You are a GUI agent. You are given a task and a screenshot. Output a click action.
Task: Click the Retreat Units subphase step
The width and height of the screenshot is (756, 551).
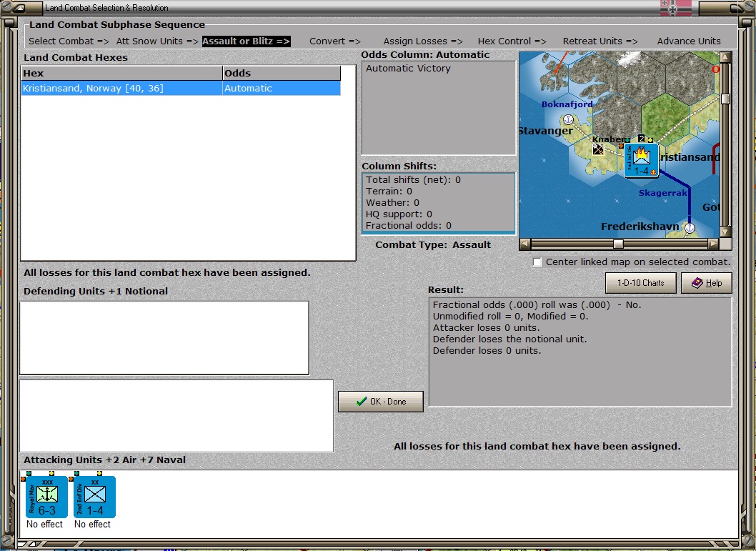click(600, 41)
